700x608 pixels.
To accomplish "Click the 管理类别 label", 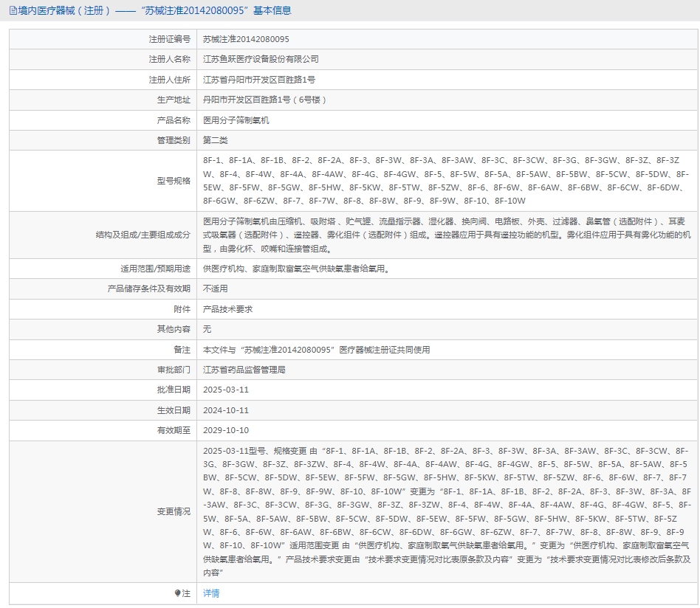I will [174, 140].
